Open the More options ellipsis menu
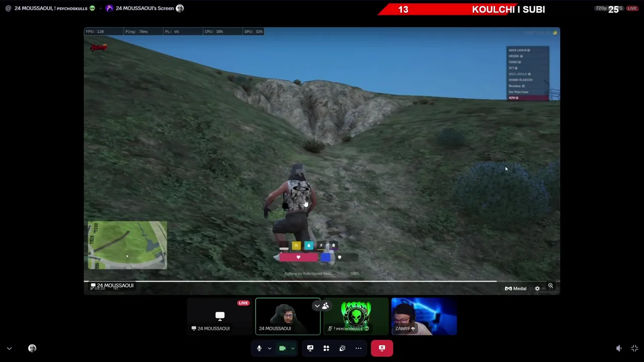 point(358,348)
